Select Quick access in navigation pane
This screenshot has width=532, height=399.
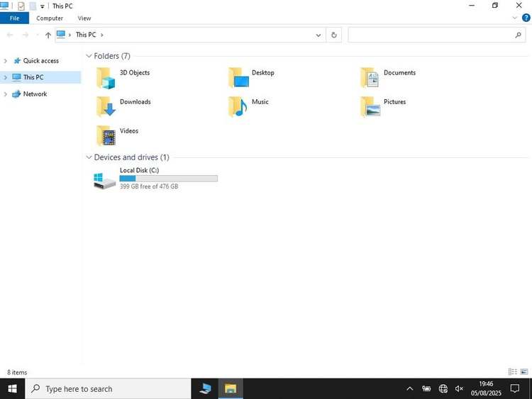click(40, 61)
